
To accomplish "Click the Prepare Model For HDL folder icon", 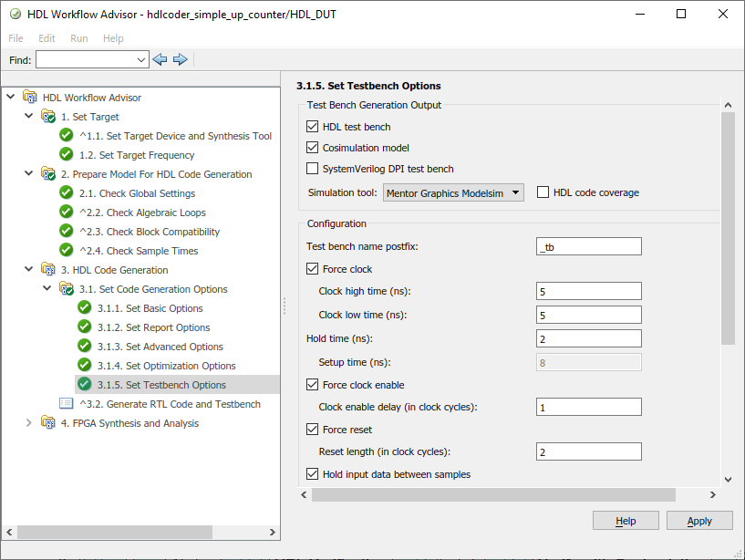I will tap(47, 174).
